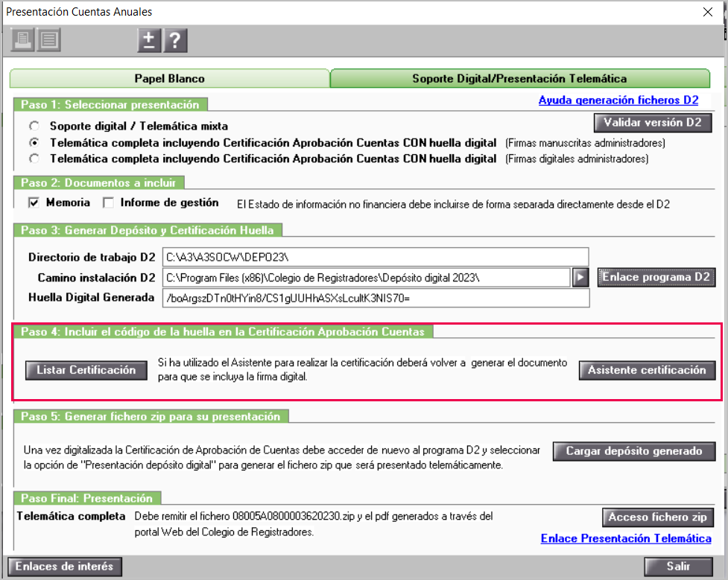Open help with the question mark icon
This screenshot has height=580, width=728.
[x=175, y=40]
